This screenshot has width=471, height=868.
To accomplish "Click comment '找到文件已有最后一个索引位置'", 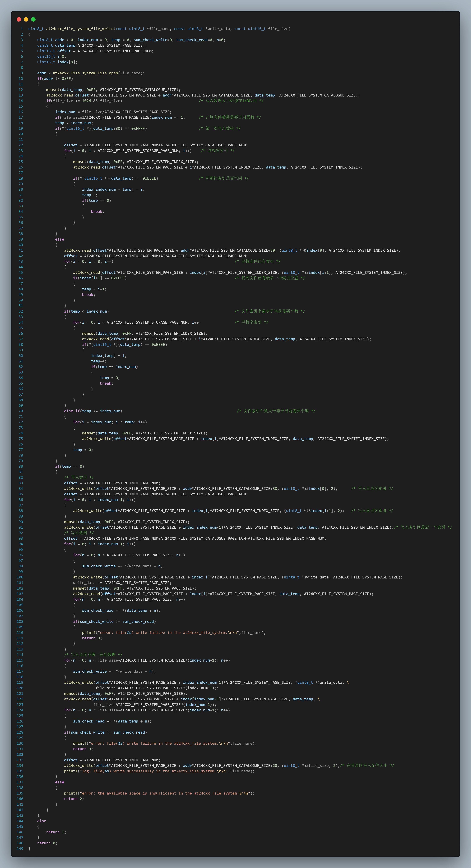I will coord(270,278).
